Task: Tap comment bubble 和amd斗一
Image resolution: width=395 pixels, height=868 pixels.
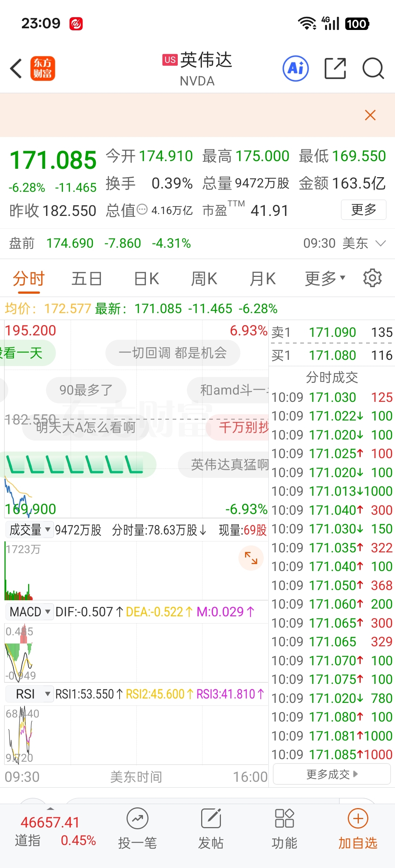Action: 228,390
